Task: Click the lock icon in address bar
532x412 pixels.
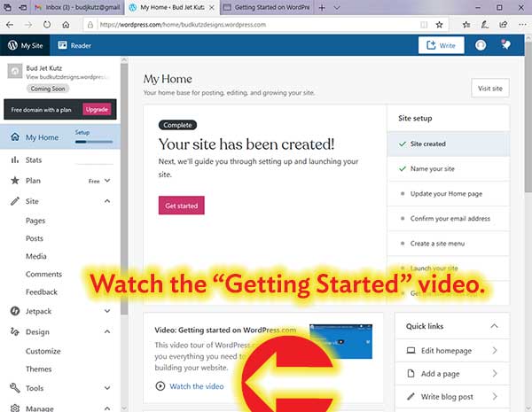Action: 90,25
